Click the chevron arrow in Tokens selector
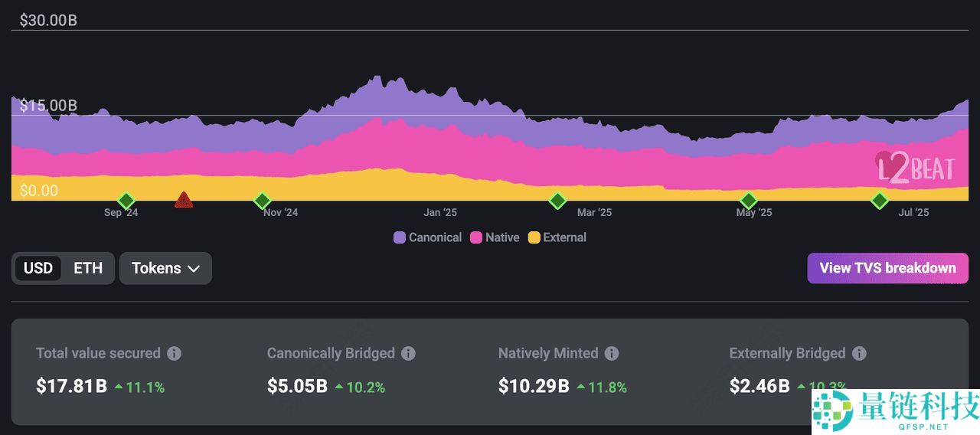 [x=194, y=269]
